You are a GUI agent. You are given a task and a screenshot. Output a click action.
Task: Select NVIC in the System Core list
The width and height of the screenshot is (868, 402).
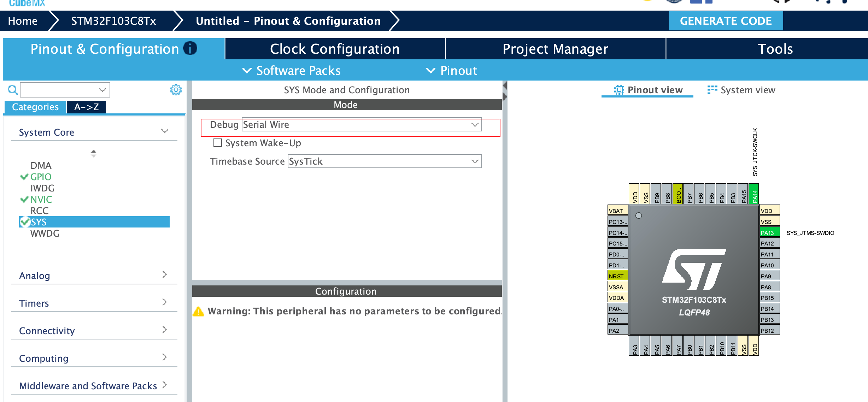pyautogui.click(x=41, y=199)
